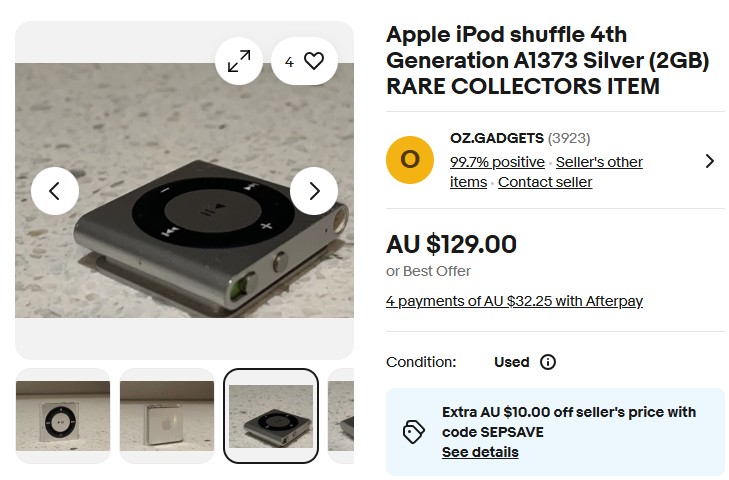
Task: Select second thumbnail showing iPod back
Action: (167, 416)
